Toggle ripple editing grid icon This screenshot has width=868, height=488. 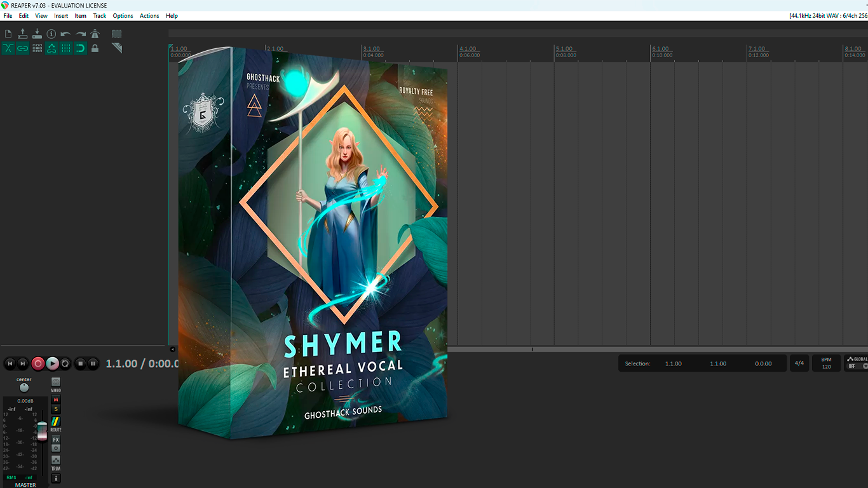pyautogui.click(x=37, y=48)
